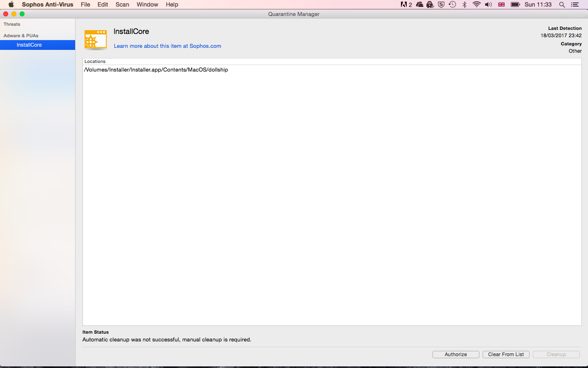The width and height of the screenshot is (588, 368).
Task: Select the dollship file location row
Action: [332, 70]
